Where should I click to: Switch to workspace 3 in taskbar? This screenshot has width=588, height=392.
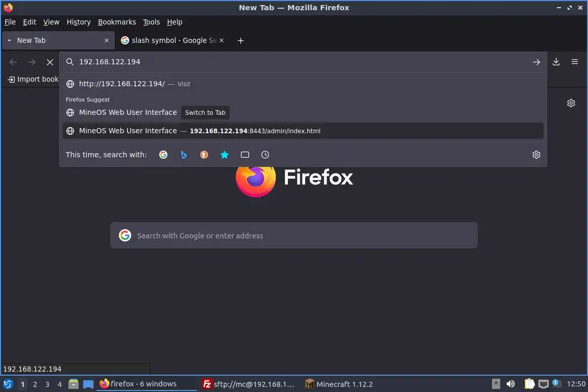click(47, 384)
